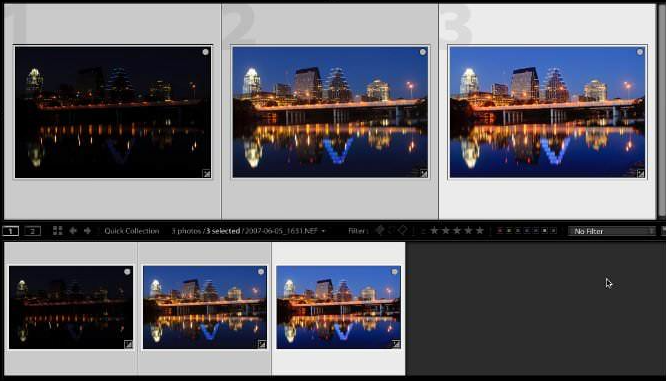
Task: Open the No Filter dropdown
Action: (612, 231)
